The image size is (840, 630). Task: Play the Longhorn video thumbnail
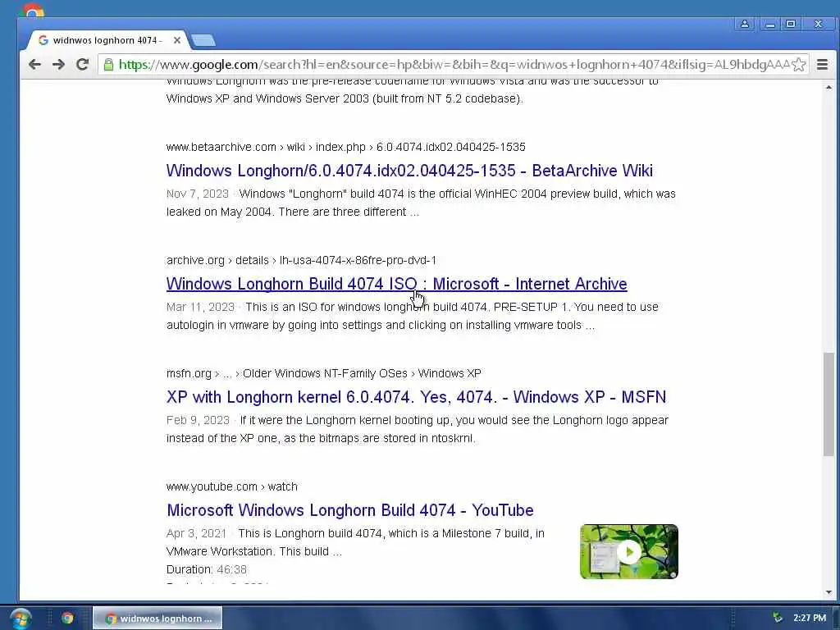coord(629,552)
